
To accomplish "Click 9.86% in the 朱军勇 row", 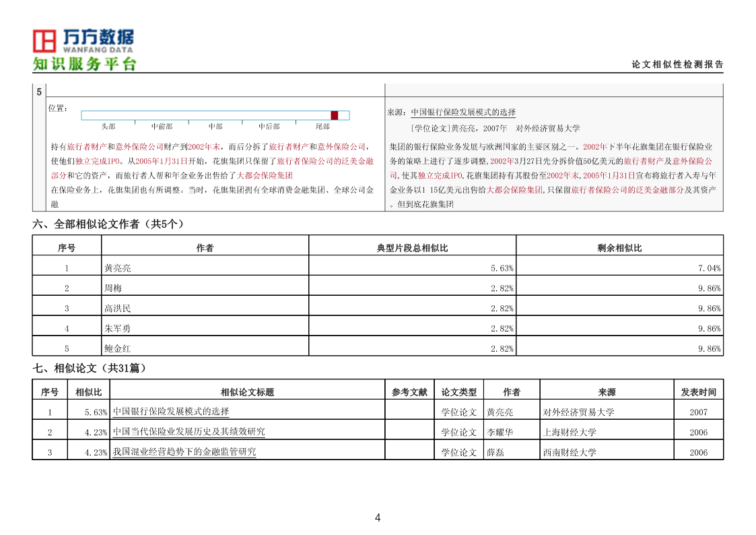I will pos(710,329).
